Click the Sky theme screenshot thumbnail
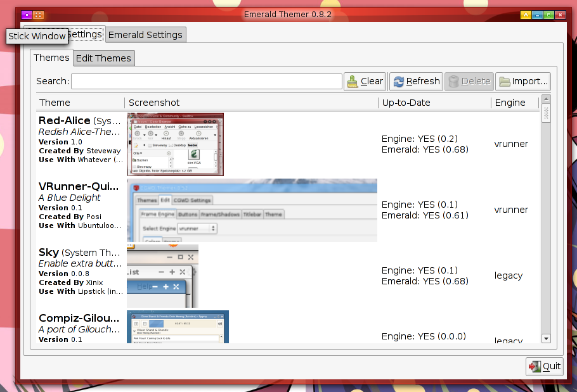The image size is (577, 392). tap(163, 275)
